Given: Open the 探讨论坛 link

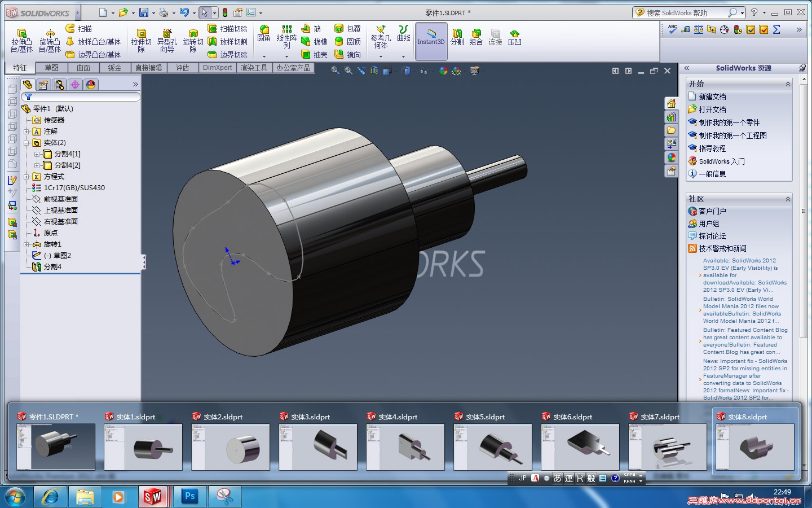Looking at the screenshot, I should tap(712, 236).
